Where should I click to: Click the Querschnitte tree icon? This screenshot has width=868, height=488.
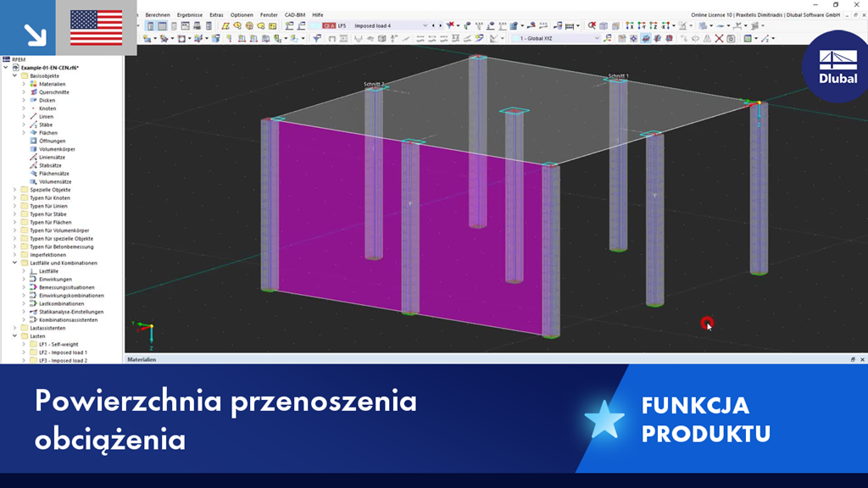click(33, 92)
